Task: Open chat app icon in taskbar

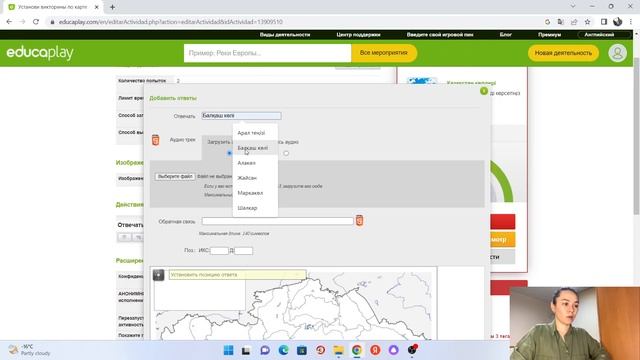Action: coord(265,350)
